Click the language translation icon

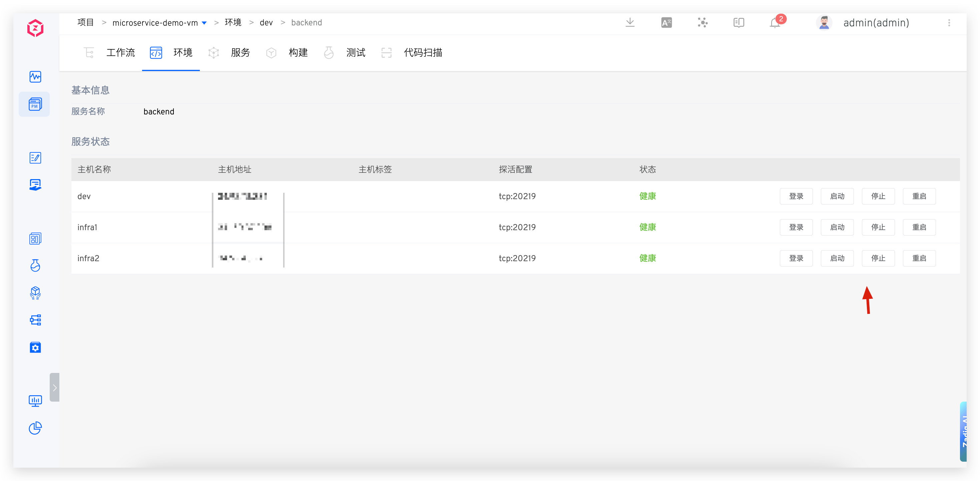pyautogui.click(x=666, y=23)
